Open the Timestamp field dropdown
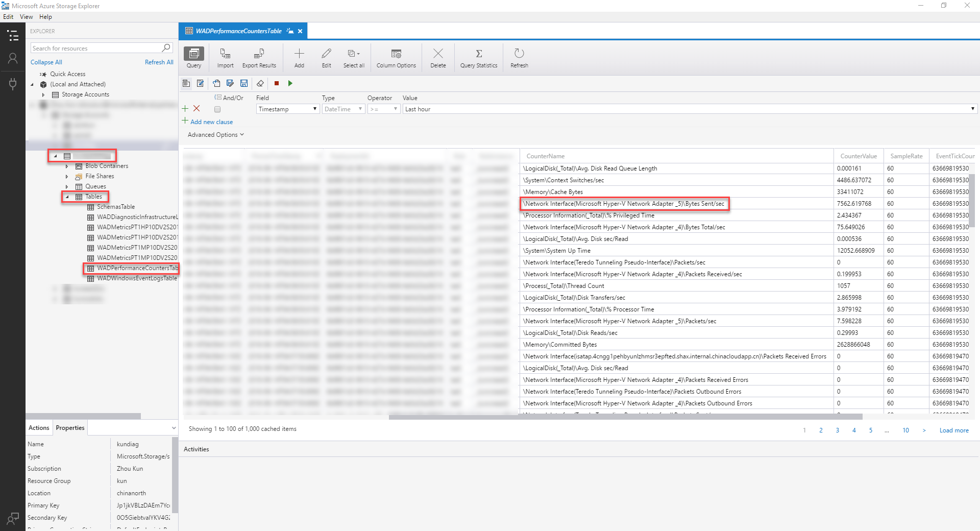 (288, 109)
